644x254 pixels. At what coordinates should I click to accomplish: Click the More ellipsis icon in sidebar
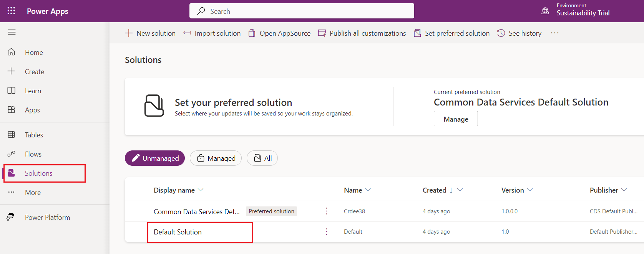pyautogui.click(x=12, y=192)
